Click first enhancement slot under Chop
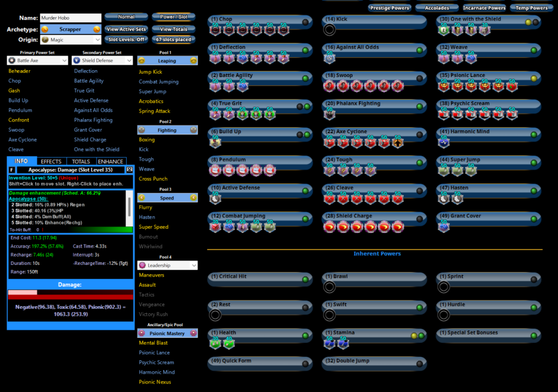The image size is (558, 392). click(x=215, y=30)
